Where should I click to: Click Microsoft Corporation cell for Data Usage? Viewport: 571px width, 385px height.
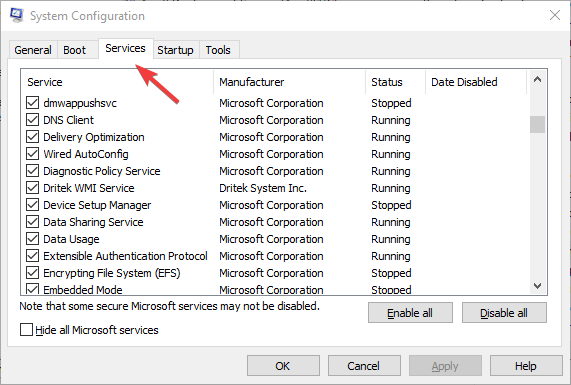271,239
